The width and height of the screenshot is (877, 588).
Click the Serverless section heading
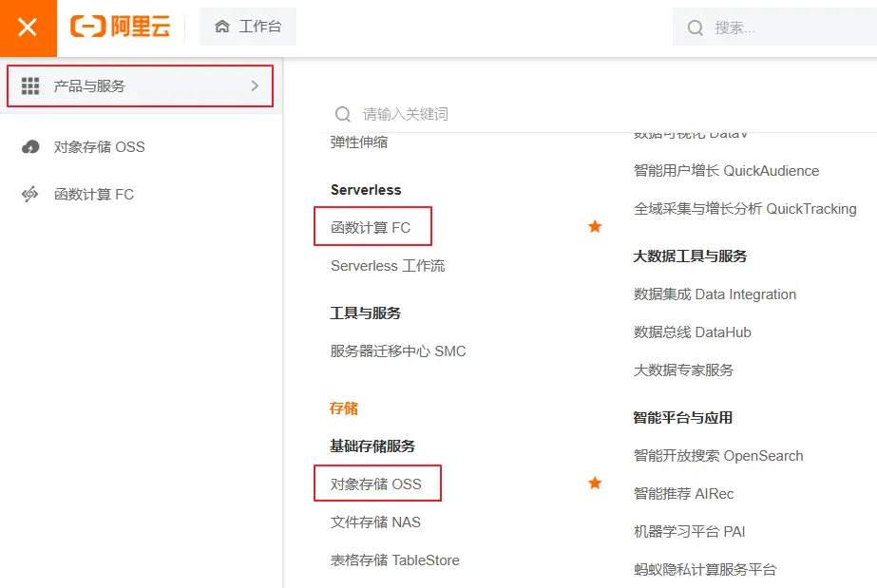pyautogui.click(x=366, y=189)
